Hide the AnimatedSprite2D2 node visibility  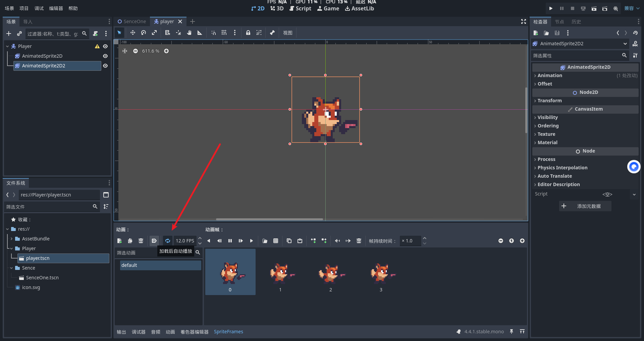click(x=105, y=66)
